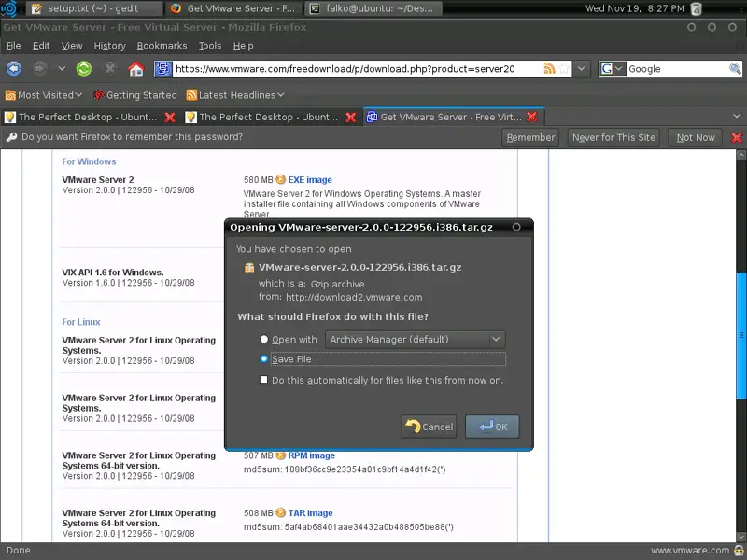Expand the Latest Headlines feed menu

[x=235, y=95]
